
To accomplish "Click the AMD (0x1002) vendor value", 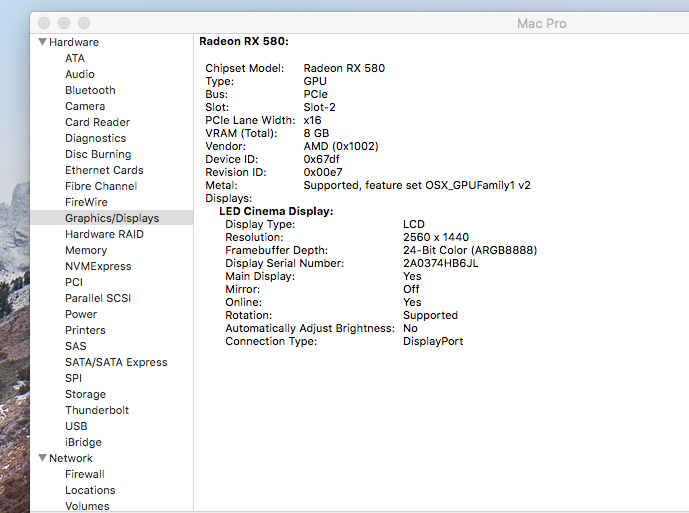I will pos(341,146).
